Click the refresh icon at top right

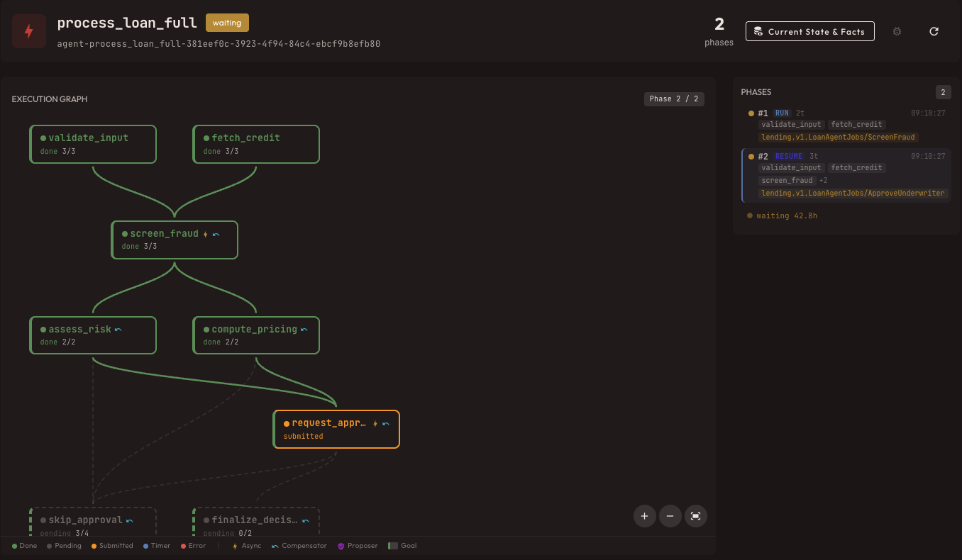point(934,31)
